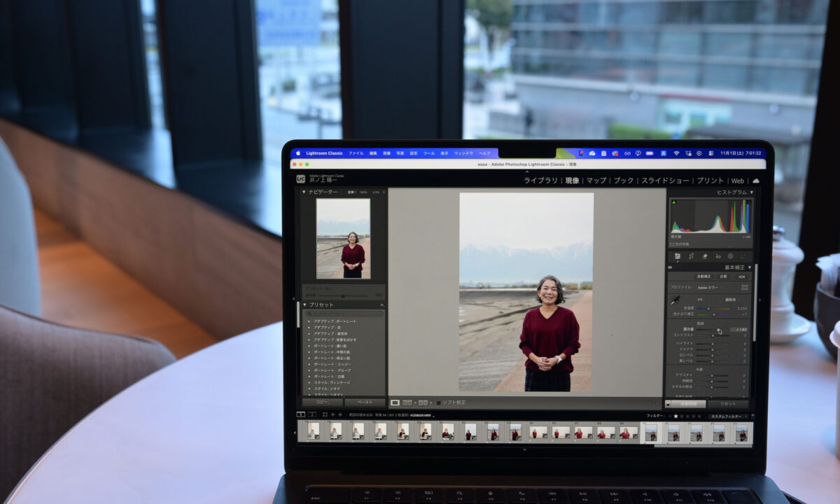Pick the White Balance eyedropper tool
This screenshot has width=840, height=504.
point(675,301)
